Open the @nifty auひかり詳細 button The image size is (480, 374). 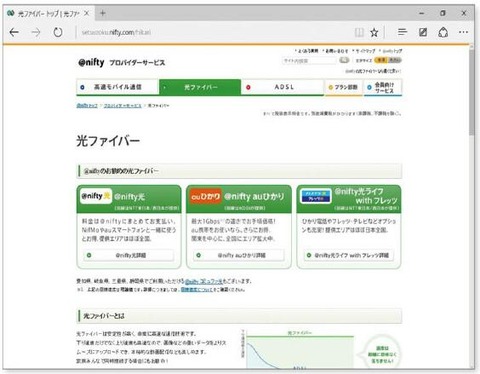tap(239, 255)
